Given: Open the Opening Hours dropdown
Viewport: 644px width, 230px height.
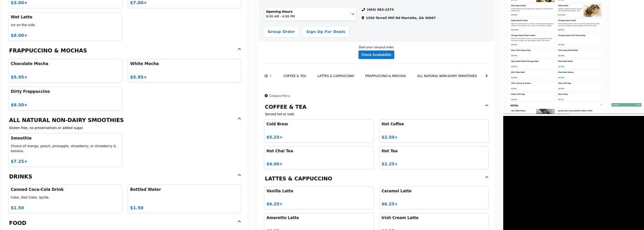Looking at the screenshot, I should click(x=353, y=14).
